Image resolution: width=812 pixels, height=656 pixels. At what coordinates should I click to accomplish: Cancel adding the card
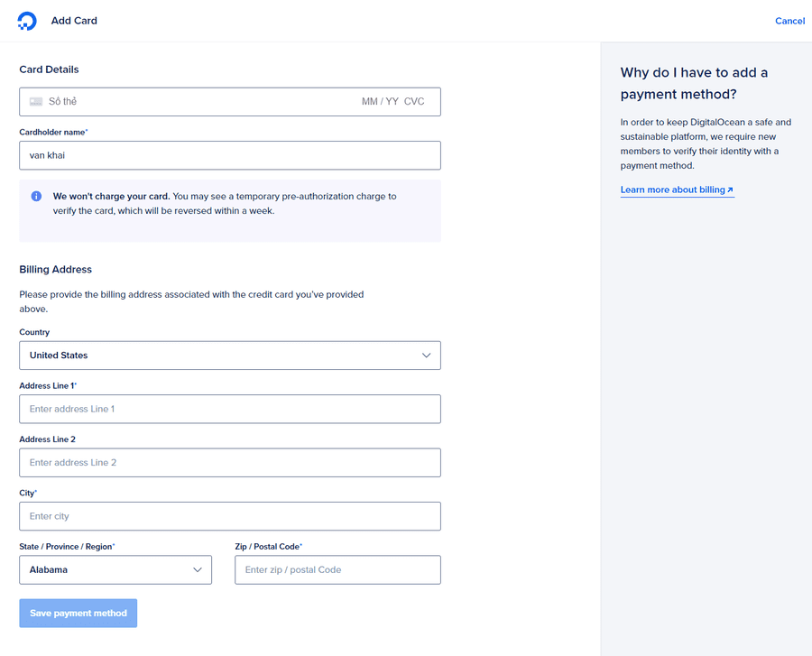click(789, 21)
